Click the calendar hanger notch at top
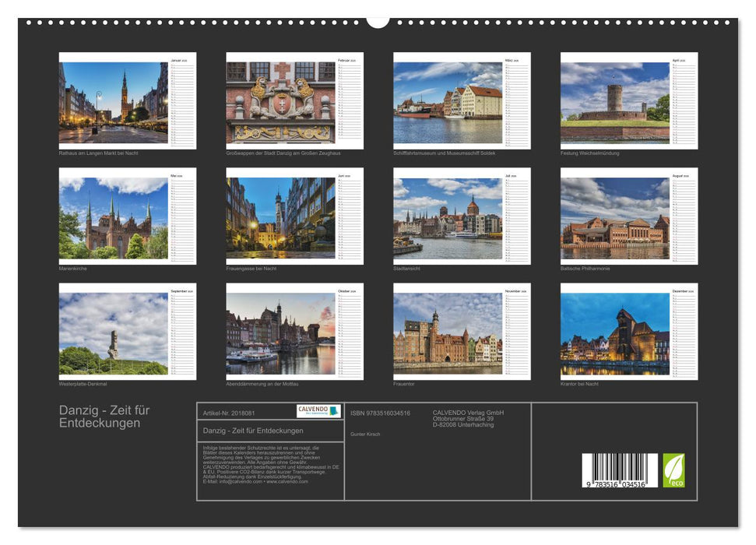 [x=378, y=21]
